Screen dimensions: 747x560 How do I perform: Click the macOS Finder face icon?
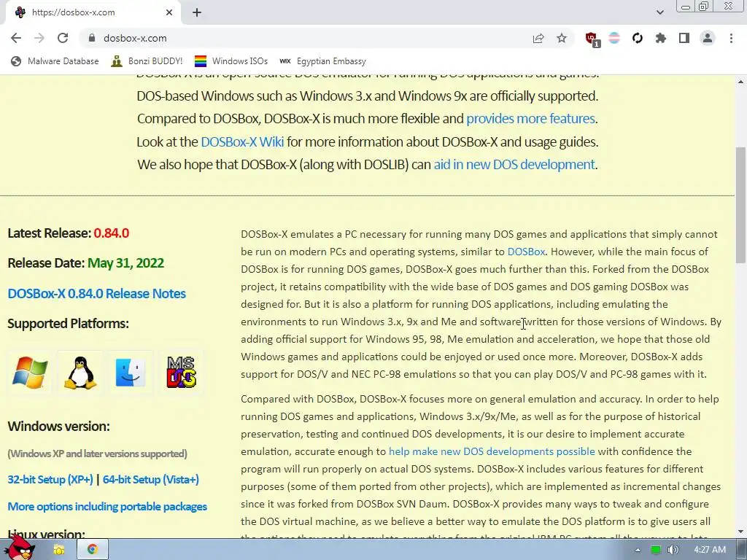[131, 373]
